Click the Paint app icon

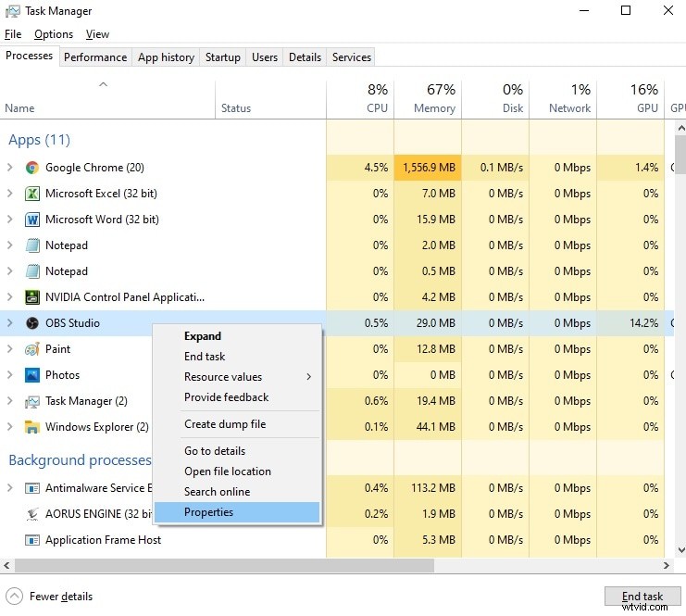click(31, 349)
